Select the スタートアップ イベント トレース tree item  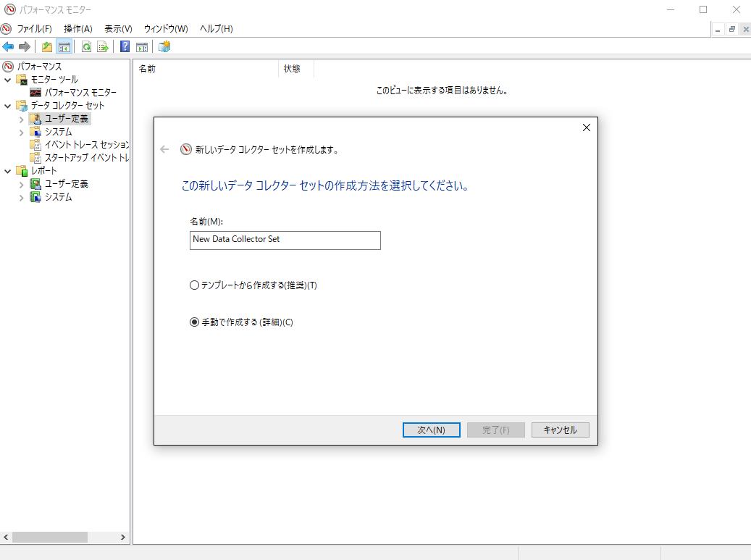pos(87,158)
